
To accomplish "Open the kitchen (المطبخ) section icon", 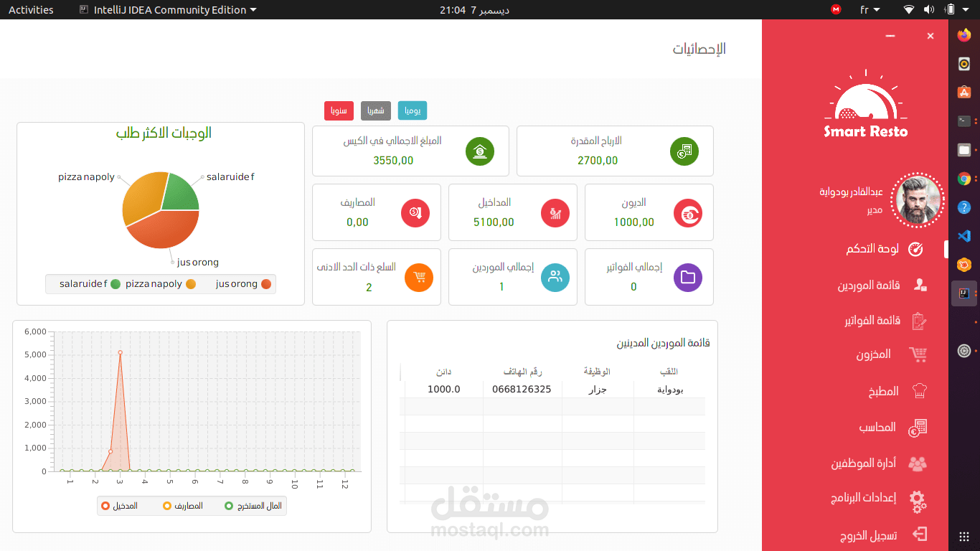I will (x=919, y=391).
